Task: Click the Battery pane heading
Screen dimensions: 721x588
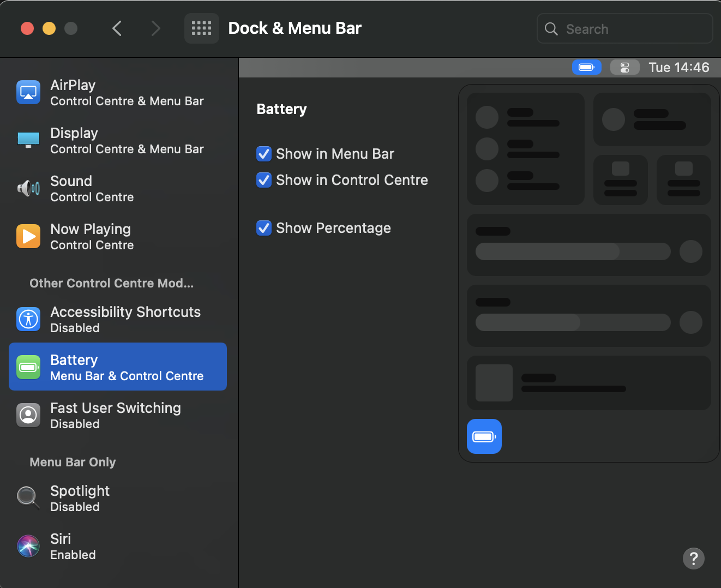Action: tap(281, 109)
